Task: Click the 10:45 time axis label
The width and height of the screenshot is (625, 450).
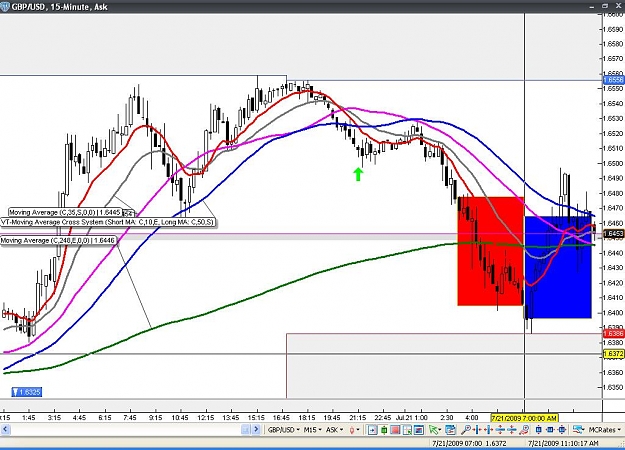Action: (x=180, y=418)
